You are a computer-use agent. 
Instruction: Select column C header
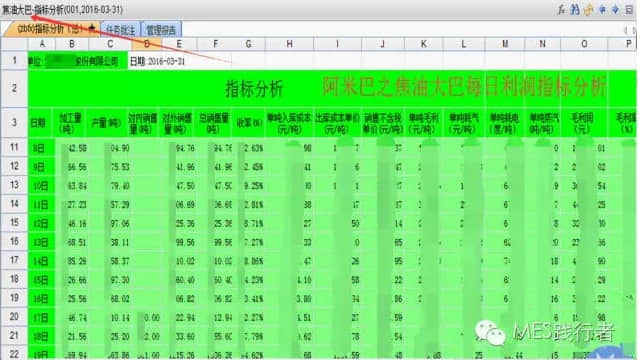110,44
